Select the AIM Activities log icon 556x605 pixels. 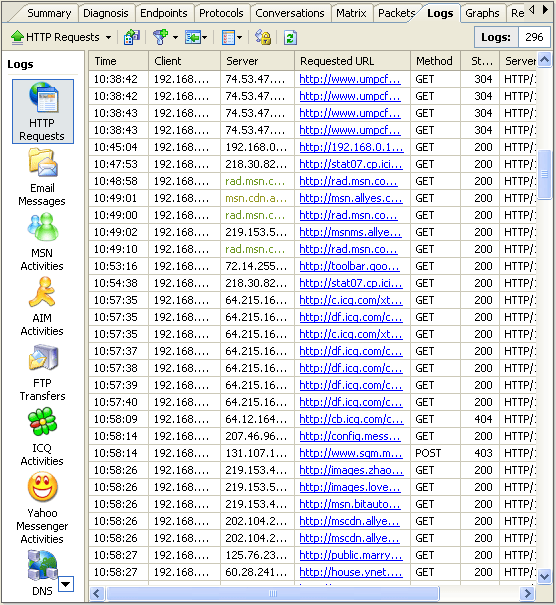click(42, 307)
